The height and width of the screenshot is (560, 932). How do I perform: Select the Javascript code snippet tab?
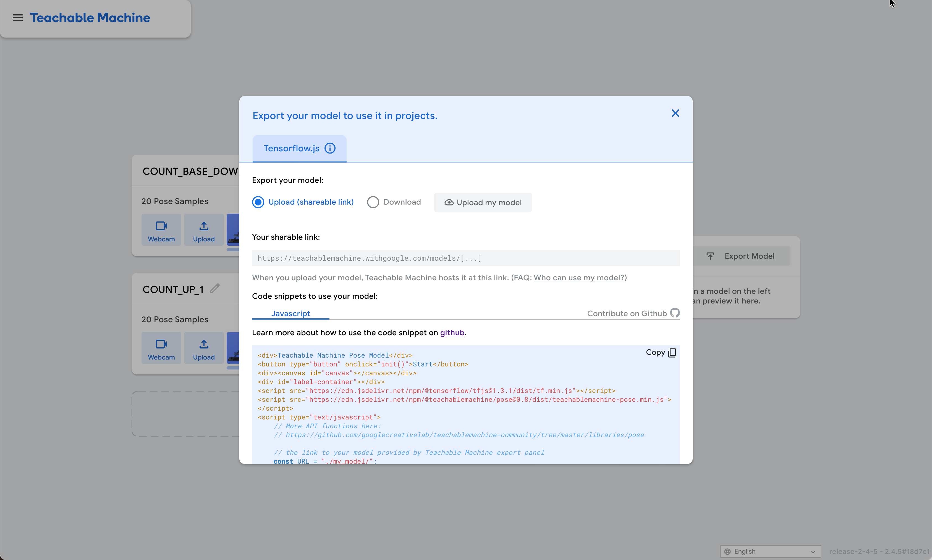point(290,313)
